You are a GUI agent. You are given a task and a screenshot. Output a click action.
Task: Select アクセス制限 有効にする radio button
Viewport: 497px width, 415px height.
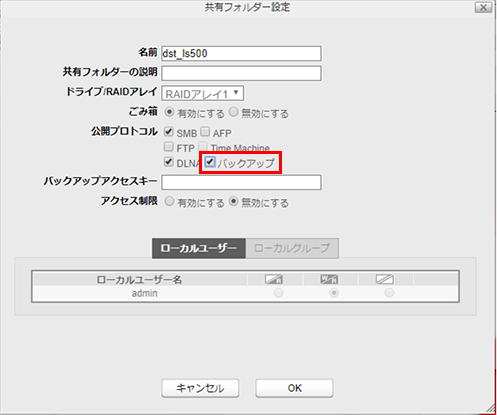click(169, 202)
